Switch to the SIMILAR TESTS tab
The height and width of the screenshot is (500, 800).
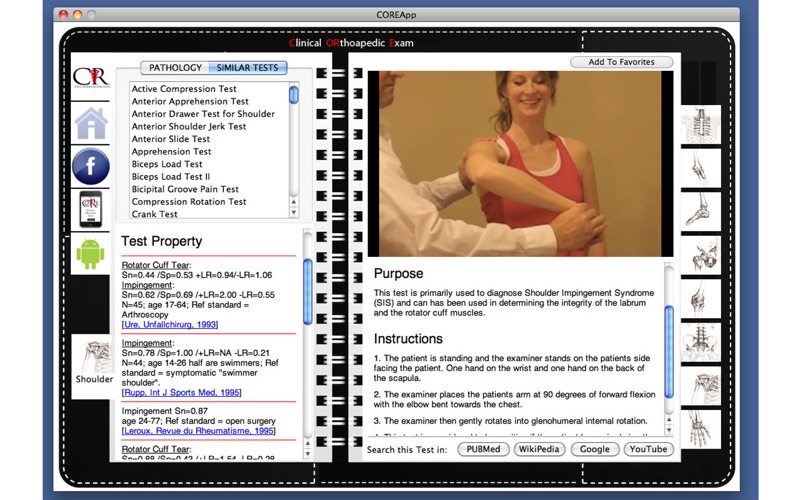pyautogui.click(x=247, y=68)
